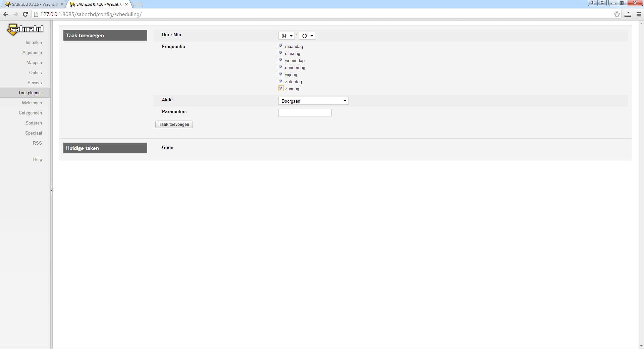This screenshot has width=644, height=349.
Task: Open the minutes dropdown showing 00
Action: pyautogui.click(x=307, y=36)
